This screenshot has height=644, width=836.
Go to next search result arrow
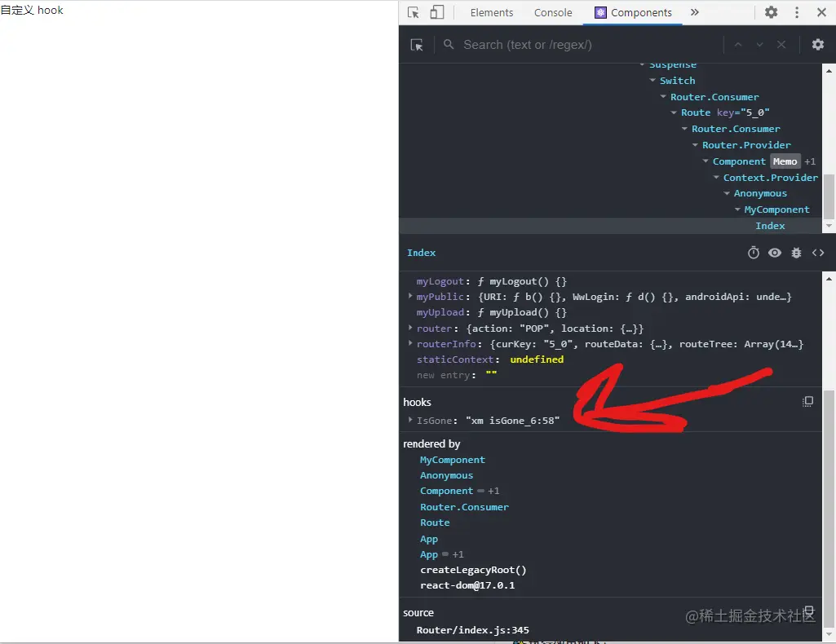[x=760, y=45]
